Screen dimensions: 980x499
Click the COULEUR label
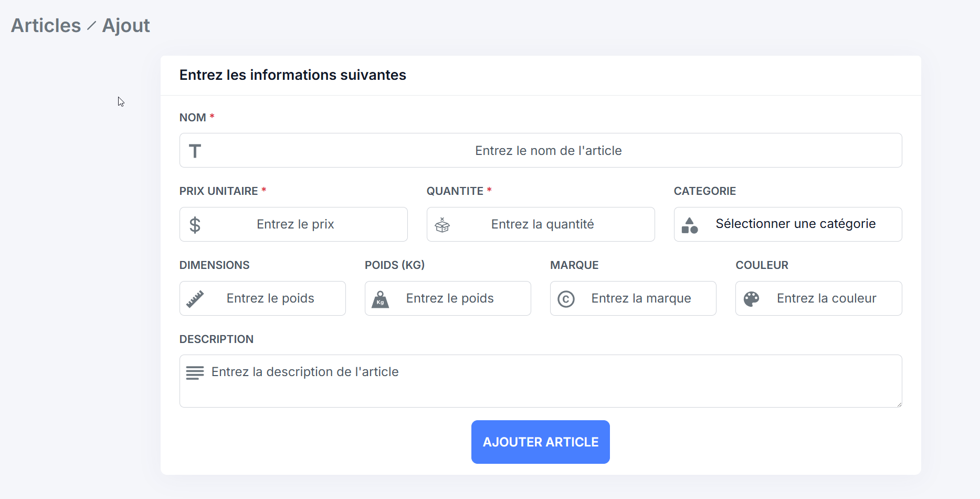[762, 265]
